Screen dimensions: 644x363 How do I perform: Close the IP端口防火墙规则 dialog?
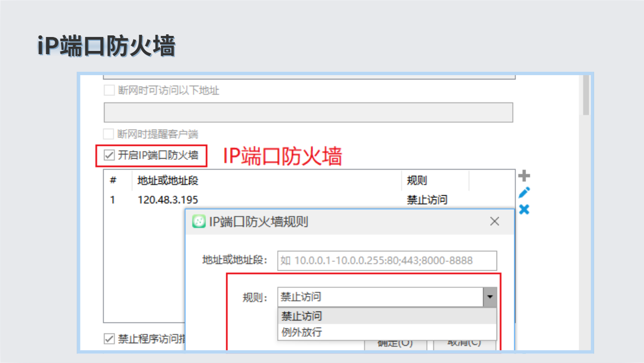[494, 221]
